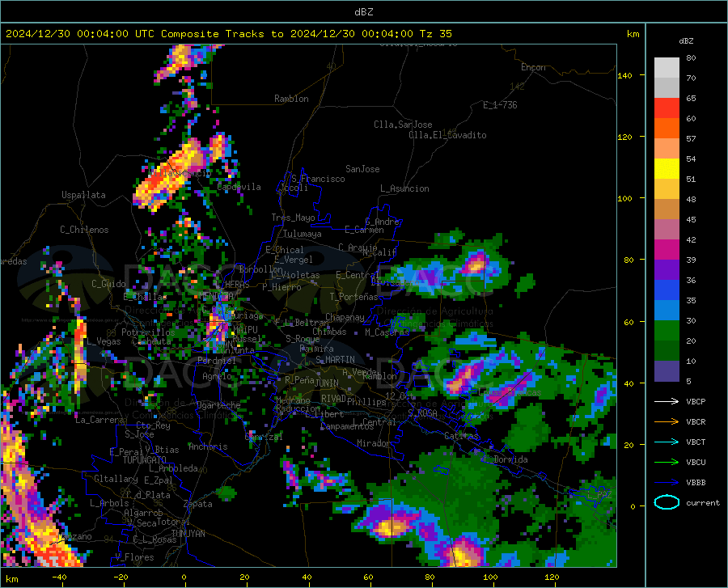Click the blue VBBB arrow legend icon

pos(667,482)
